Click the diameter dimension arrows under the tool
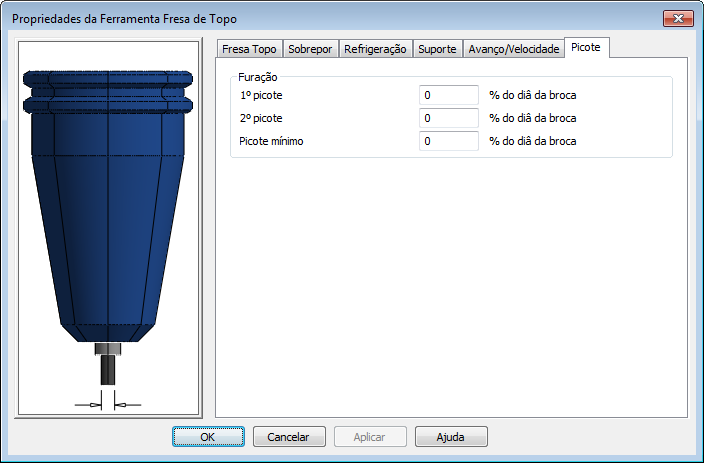704x463 pixels. [x=108, y=402]
